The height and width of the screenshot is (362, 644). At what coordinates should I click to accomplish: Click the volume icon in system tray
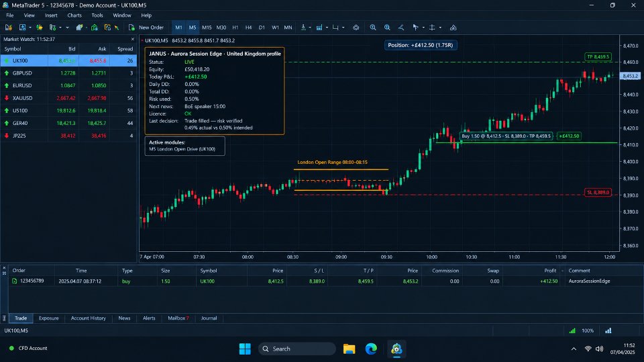pos(600,349)
